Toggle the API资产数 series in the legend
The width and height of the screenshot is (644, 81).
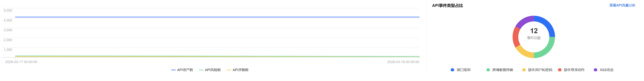(182, 70)
